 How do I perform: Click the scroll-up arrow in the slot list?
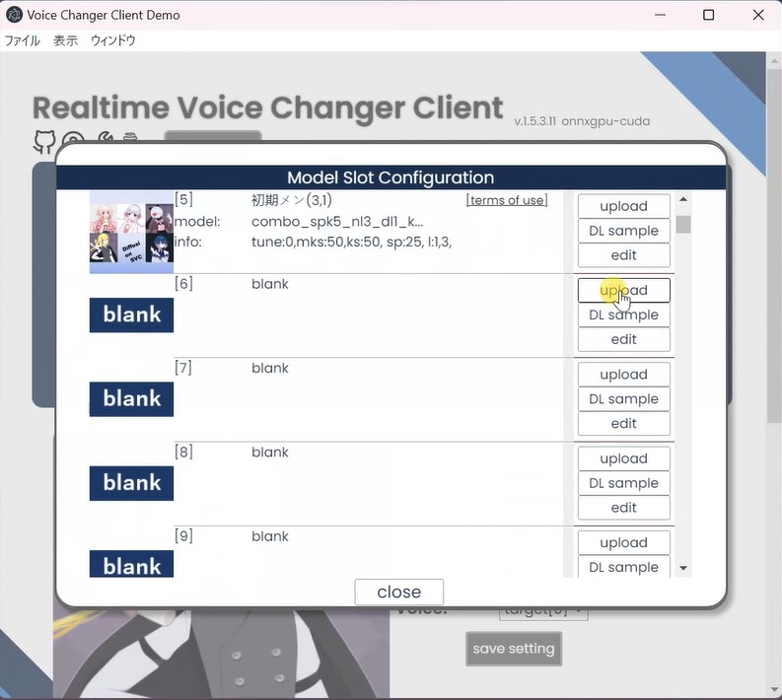(x=683, y=200)
